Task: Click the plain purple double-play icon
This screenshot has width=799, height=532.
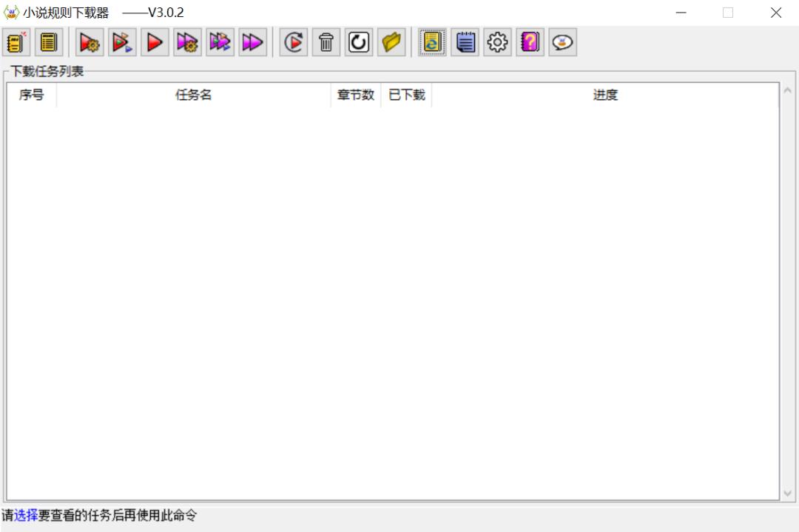Action: 253,42
